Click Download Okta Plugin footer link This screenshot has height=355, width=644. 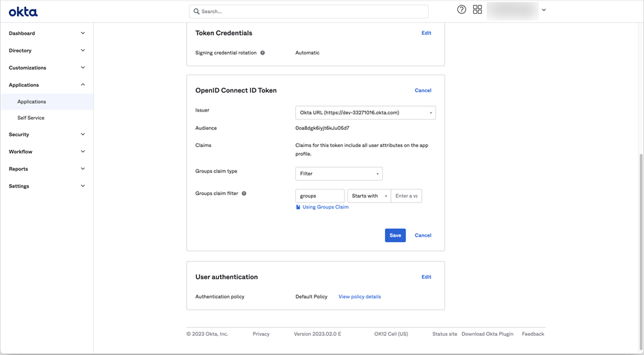click(487, 334)
